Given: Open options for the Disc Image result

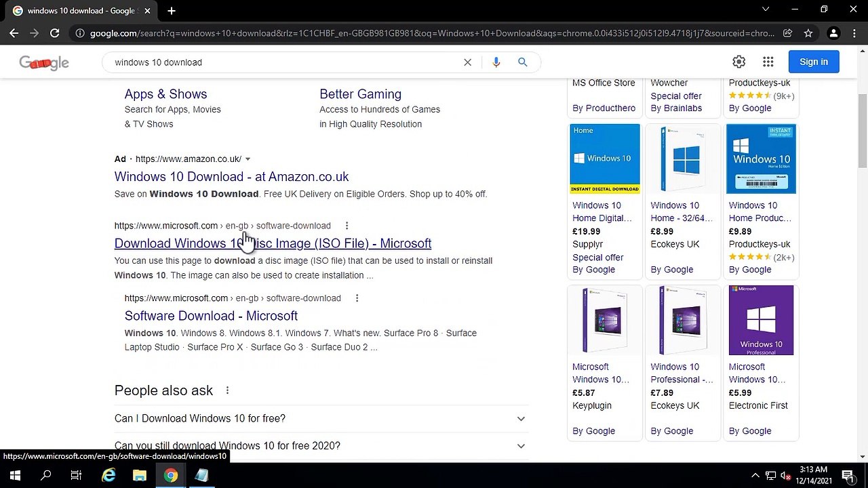Looking at the screenshot, I should coord(347,226).
